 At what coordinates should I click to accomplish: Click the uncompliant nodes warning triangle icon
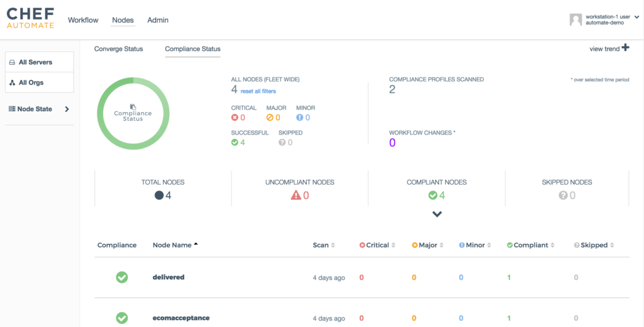pos(296,196)
